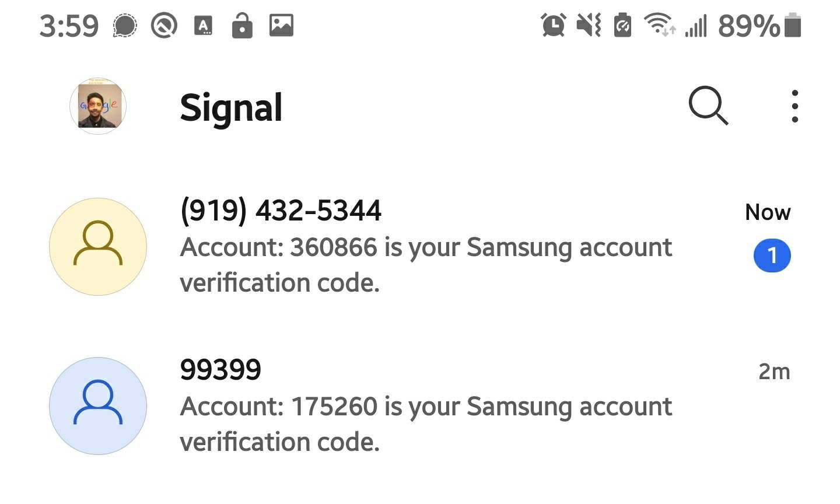The width and height of the screenshot is (840, 504).
Task: Tap the blue avatar of 99399
Action: 97,406
